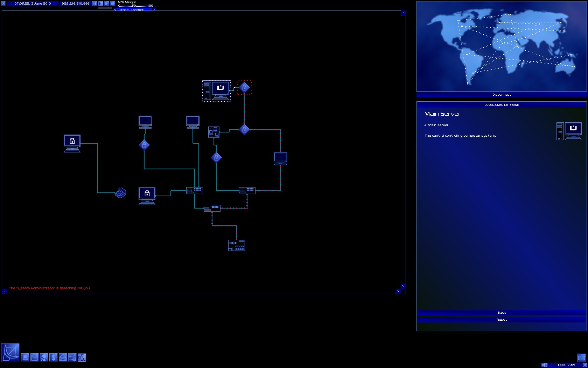Open the Hardware gateway status icon
The height and width of the screenshot is (368, 588).
pos(25,357)
